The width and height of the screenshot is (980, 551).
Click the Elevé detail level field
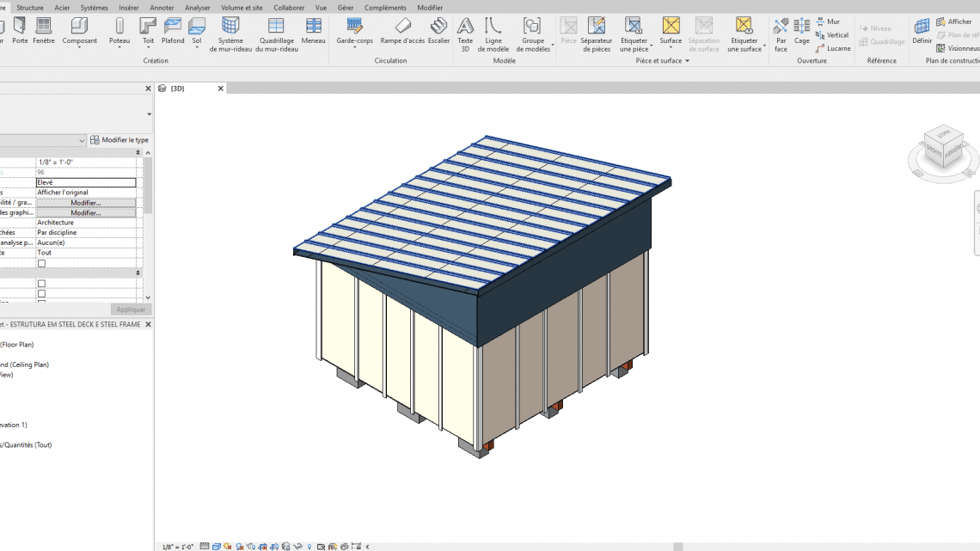(86, 182)
